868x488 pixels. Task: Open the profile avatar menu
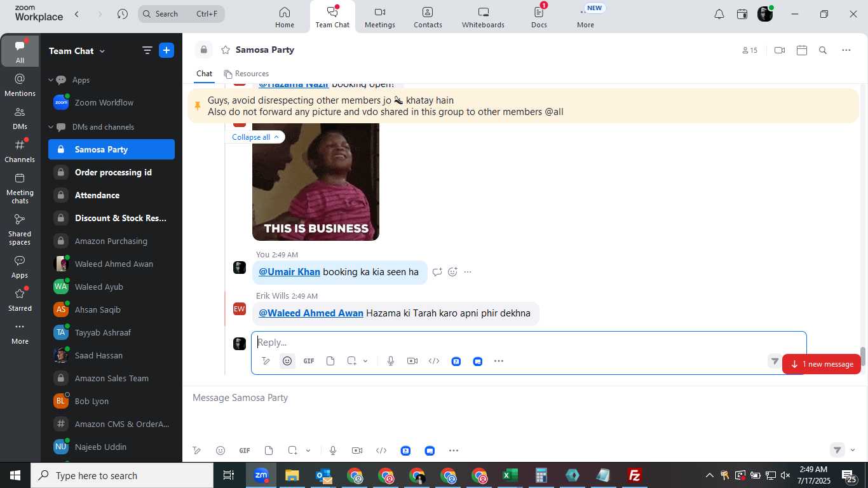coord(766,14)
